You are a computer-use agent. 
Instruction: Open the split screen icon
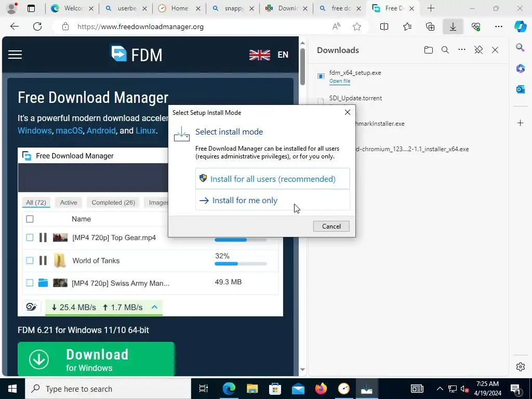tap(384, 26)
